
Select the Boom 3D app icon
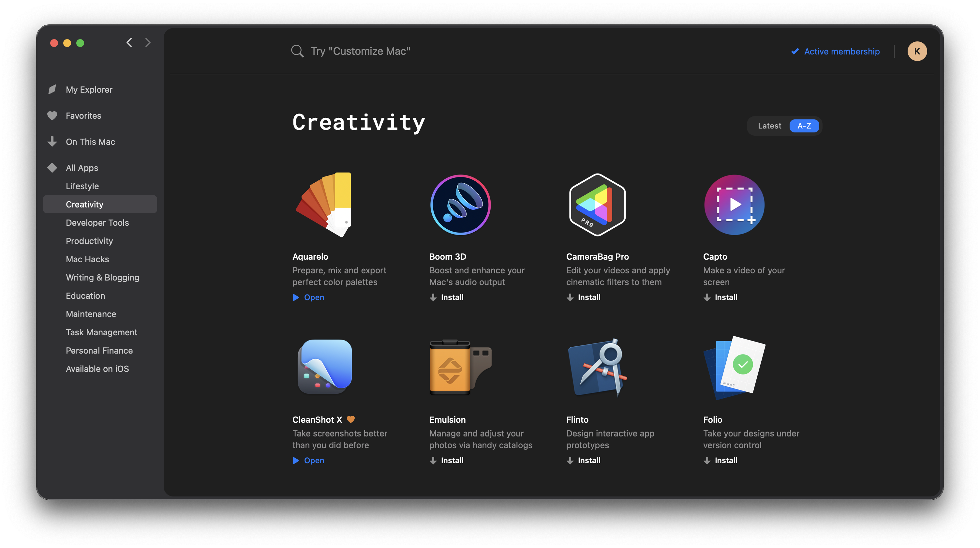460,205
